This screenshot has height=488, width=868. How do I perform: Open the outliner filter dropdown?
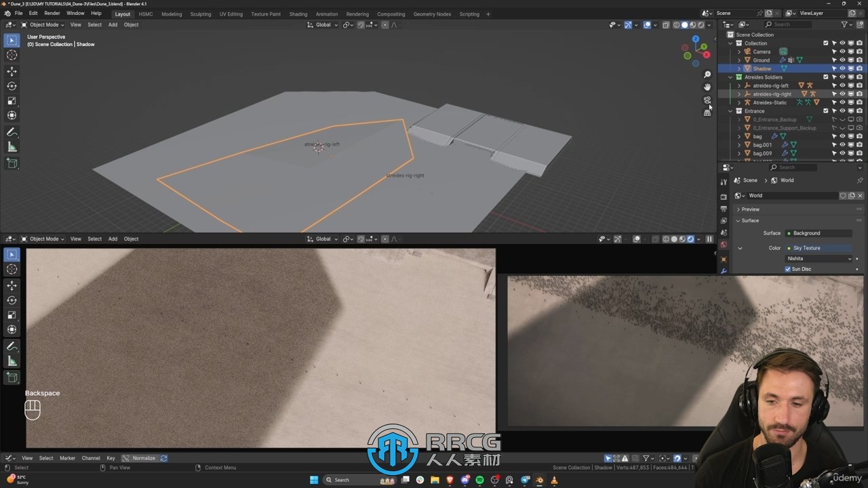pos(846,24)
